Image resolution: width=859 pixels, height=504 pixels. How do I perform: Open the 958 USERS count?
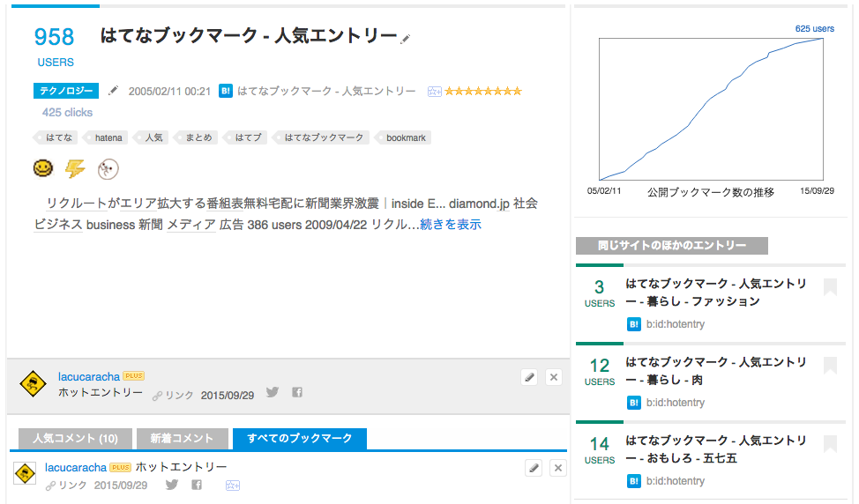[x=54, y=47]
